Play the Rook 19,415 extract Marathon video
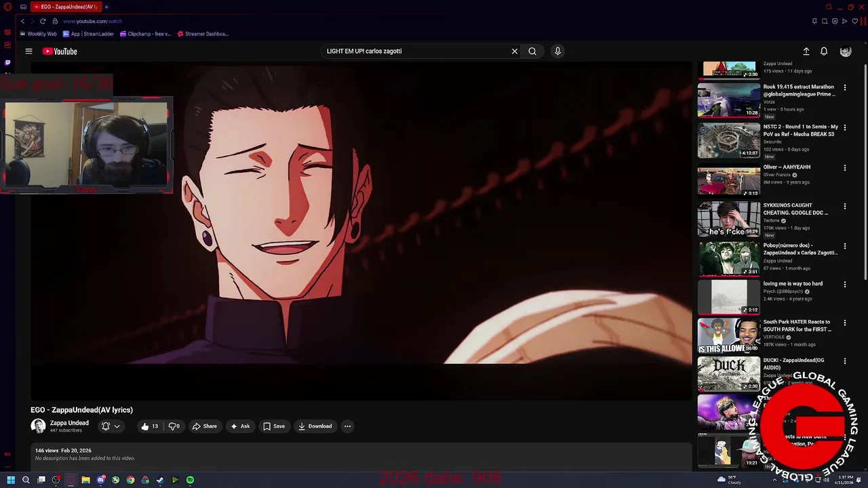This screenshot has width=868, height=488. tap(729, 100)
